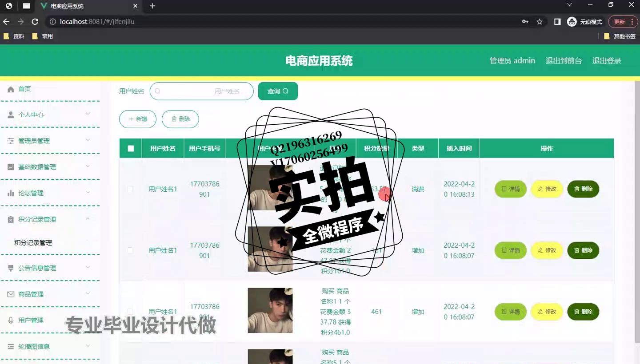Click 修改 for 461 points record
This screenshot has height=364, width=640.
click(x=547, y=312)
